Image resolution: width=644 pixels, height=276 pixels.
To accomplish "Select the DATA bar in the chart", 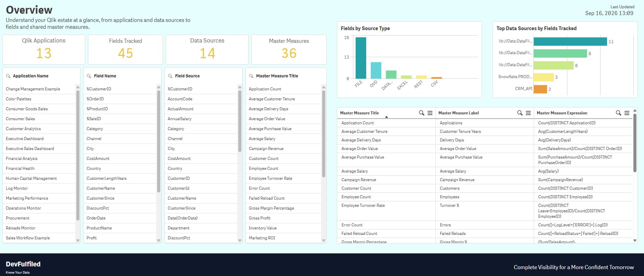I will [391, 75].
